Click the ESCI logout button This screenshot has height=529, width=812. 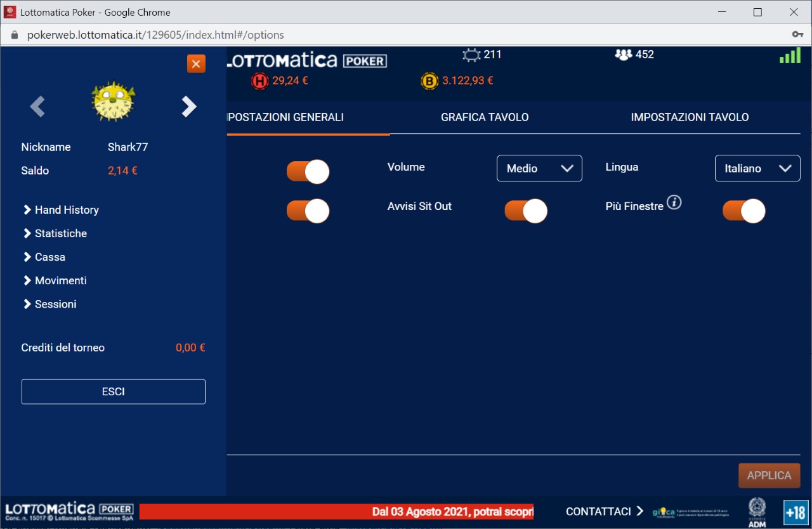pyautogui.click(x=114, y=392)
